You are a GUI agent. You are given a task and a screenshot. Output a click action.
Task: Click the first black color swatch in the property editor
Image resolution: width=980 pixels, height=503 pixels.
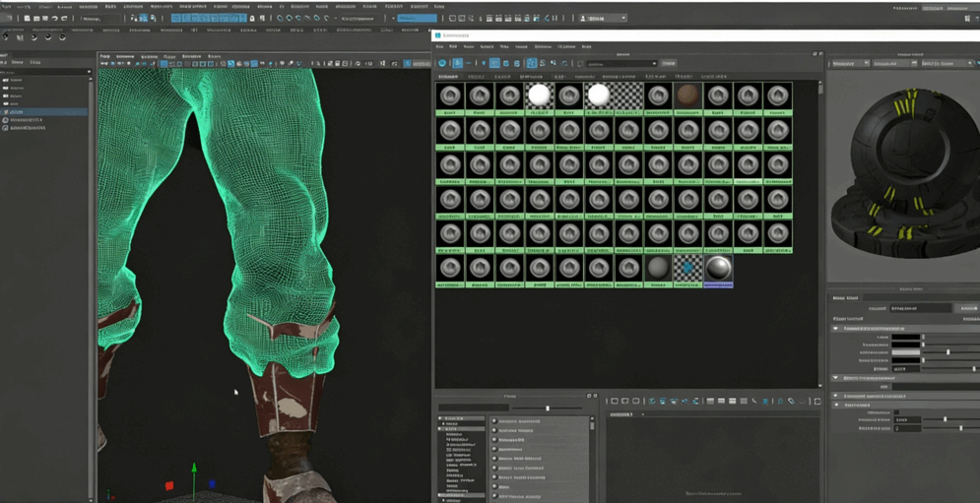point(905,337)
